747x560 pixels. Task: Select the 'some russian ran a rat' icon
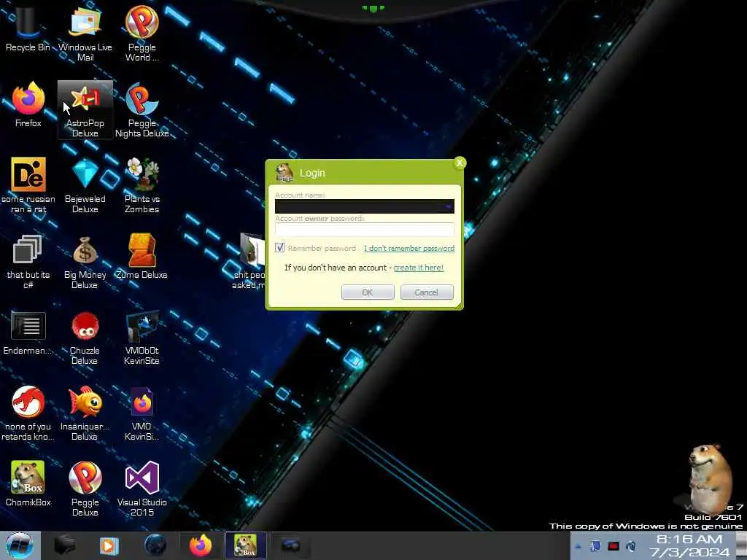[28, 186]
